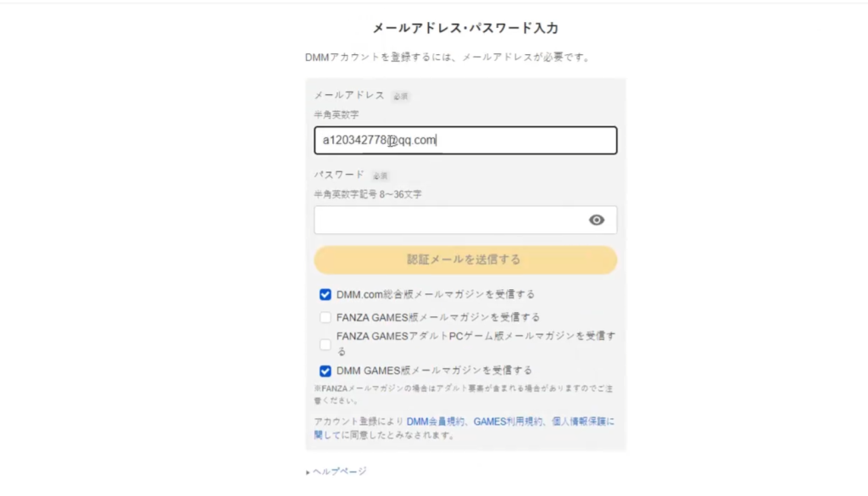Screen dimensions: 868x496
Task: Focus the empty パスワード input box
Action: click(x=465, y=220)
